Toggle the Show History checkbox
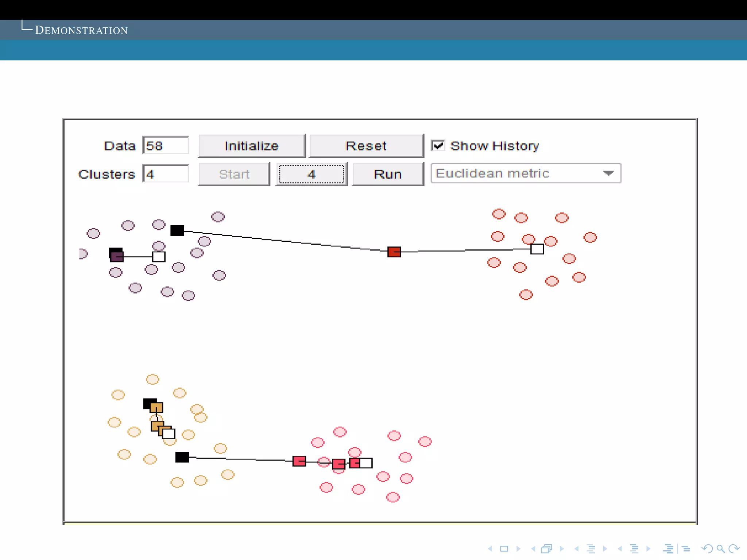747x560 pixels. pyautogui.click(x=438, y=146)
